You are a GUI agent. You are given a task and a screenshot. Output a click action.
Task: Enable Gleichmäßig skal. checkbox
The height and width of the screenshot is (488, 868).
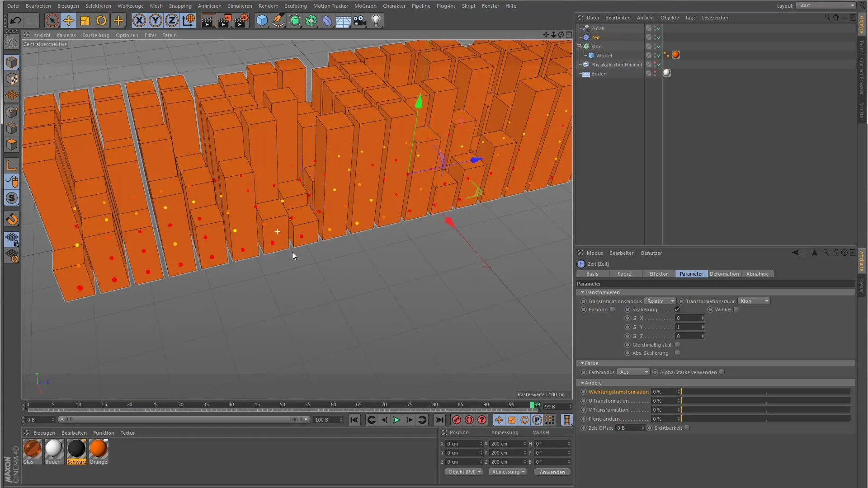(677, 345)
